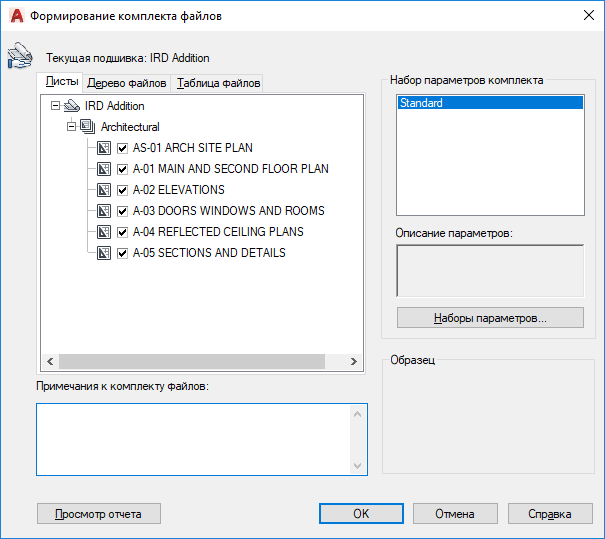Click the A-01 MAIN AND SECOND FLOOR PLAN sheet icon

[x=104, y=169]
